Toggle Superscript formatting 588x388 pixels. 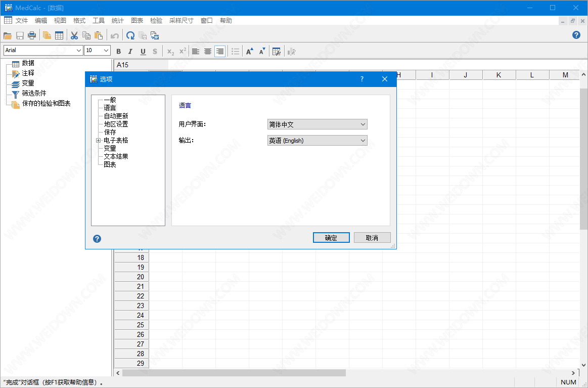click(183, 51)
